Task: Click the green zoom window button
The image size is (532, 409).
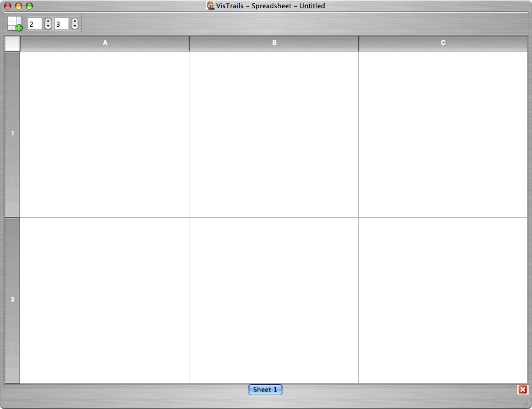Action: point(29,6)
